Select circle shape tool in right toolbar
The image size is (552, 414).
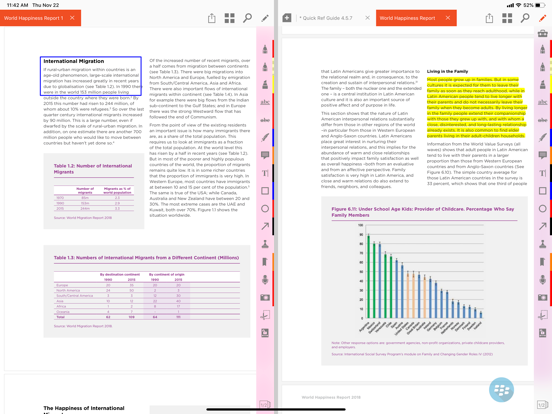tap(542, 208)
